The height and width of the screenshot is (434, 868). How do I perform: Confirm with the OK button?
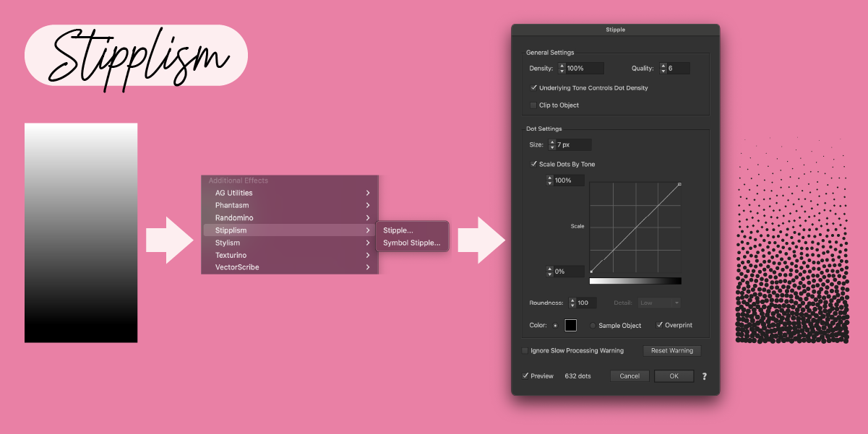pyautogui.click(x=674, y=376)
